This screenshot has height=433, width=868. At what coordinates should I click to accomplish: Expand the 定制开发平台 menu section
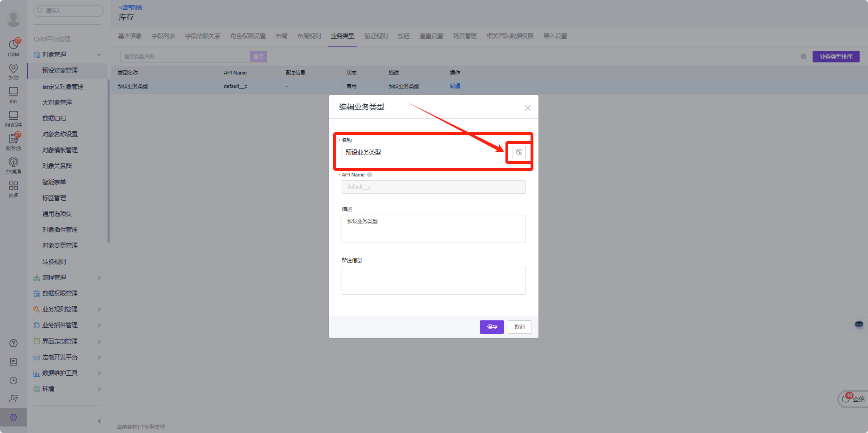[99, 358]
